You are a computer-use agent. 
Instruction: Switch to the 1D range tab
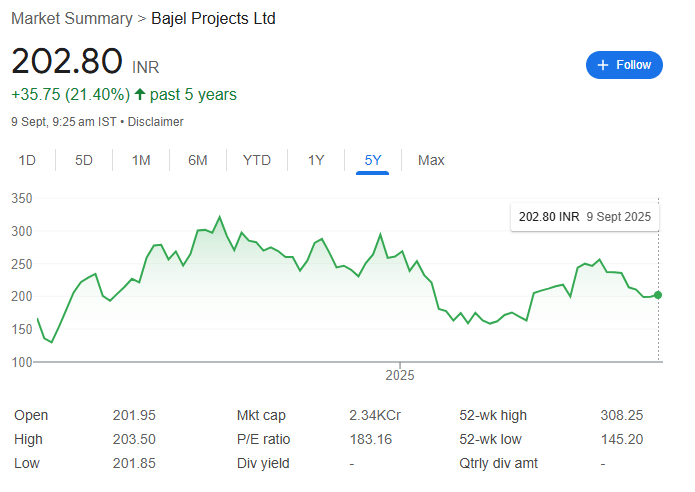[x=27, y=160]
